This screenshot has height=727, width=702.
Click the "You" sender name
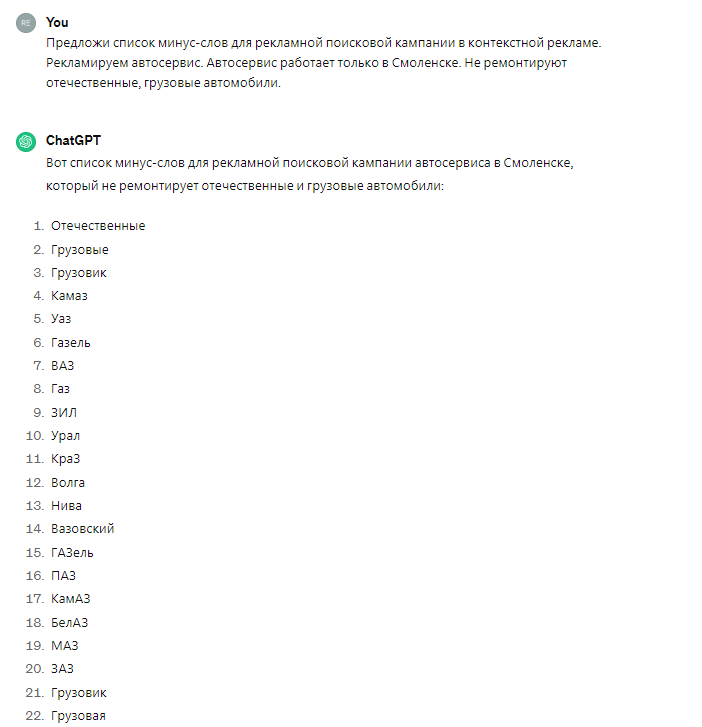[57, 22]
